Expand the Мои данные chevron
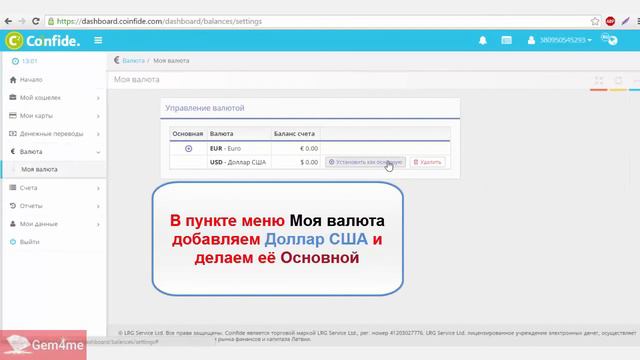 [x=98, y=224]
